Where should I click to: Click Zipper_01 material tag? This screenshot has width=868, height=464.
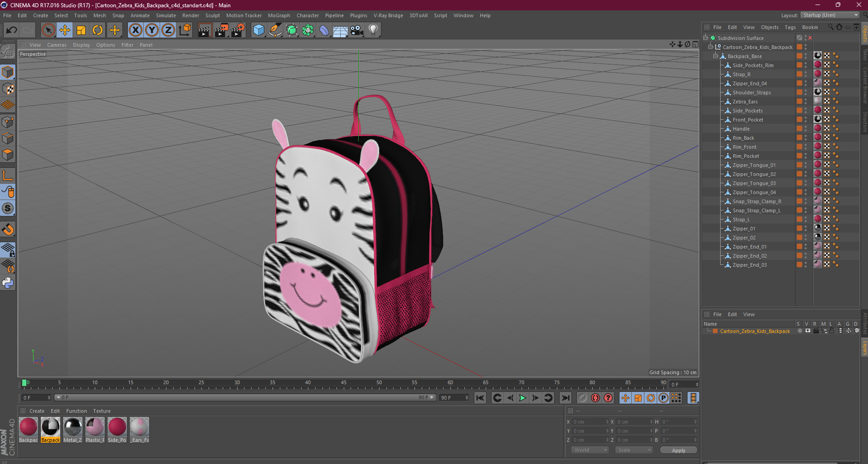pyautogui.click(x=818, y=228)
